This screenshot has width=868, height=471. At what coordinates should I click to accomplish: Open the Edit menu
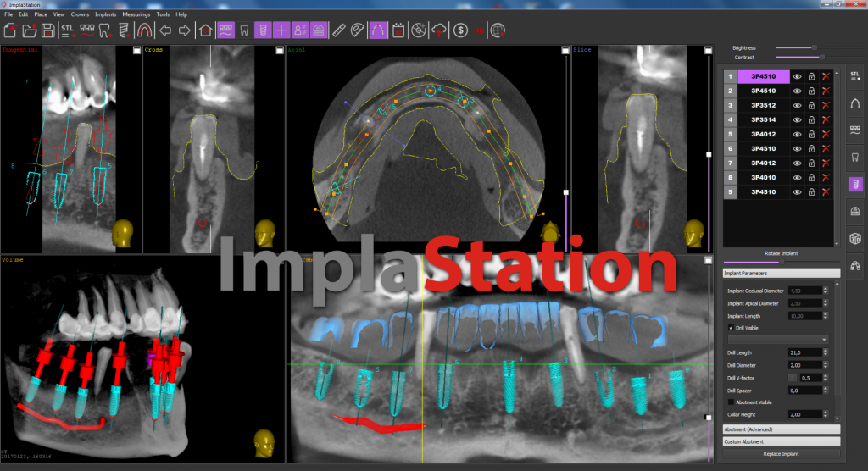click(23, 14)
